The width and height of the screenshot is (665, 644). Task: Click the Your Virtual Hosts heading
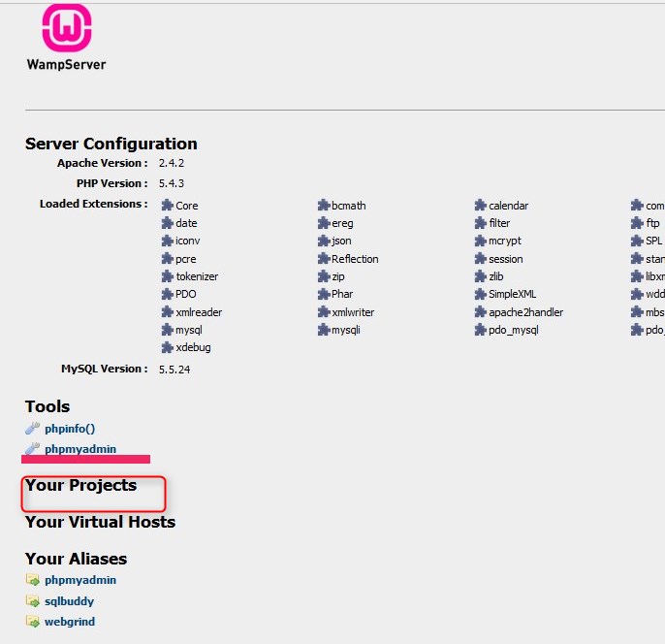coord(100,522)
